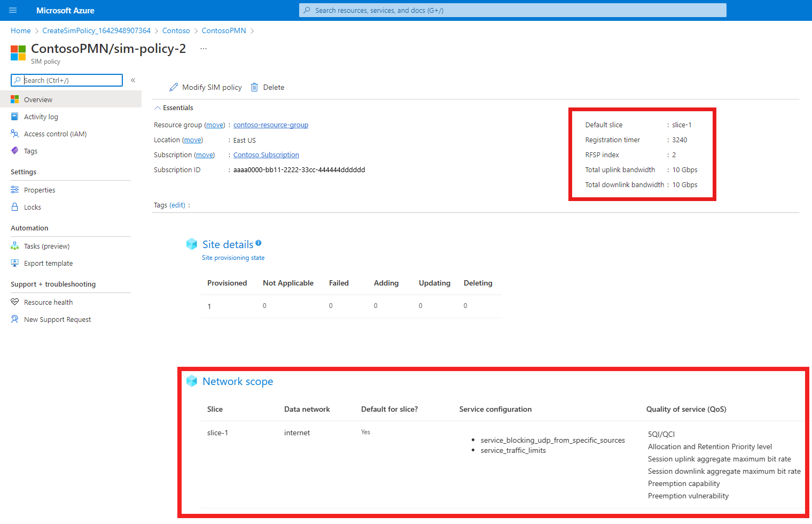This screenshot has width=812, height=524.
Task: Click the Delete button label
Action: tap(274, 87)
